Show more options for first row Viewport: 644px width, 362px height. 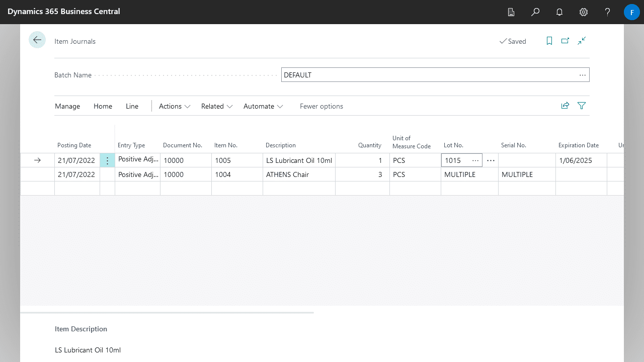tap(107, 160)
